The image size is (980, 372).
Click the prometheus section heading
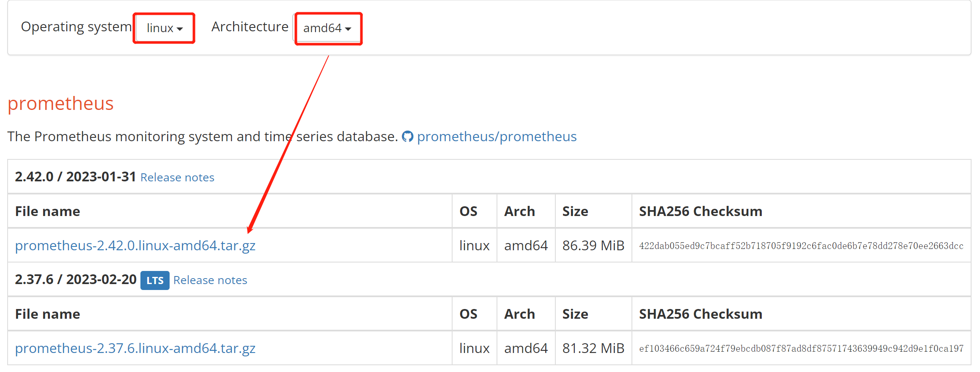tap(60, 104)
